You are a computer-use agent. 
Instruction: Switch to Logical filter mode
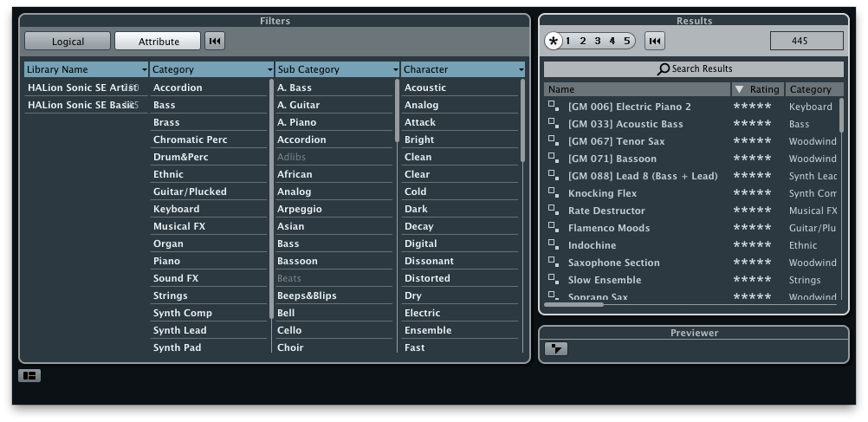tap(68, 41)
